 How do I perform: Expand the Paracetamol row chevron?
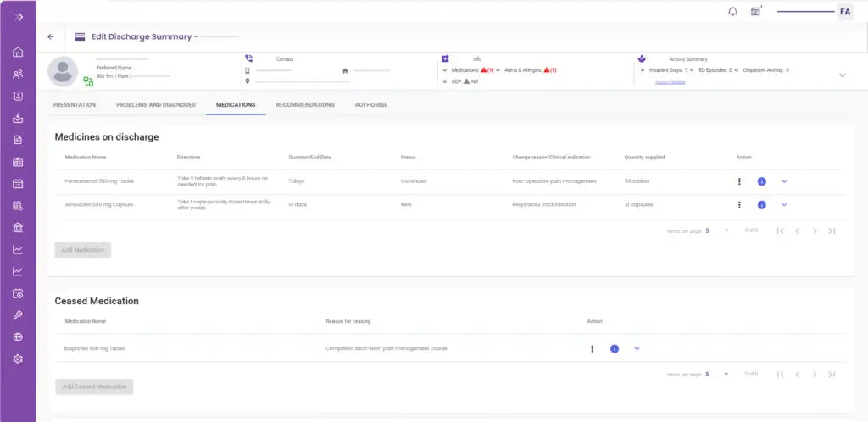click(784, 181)
